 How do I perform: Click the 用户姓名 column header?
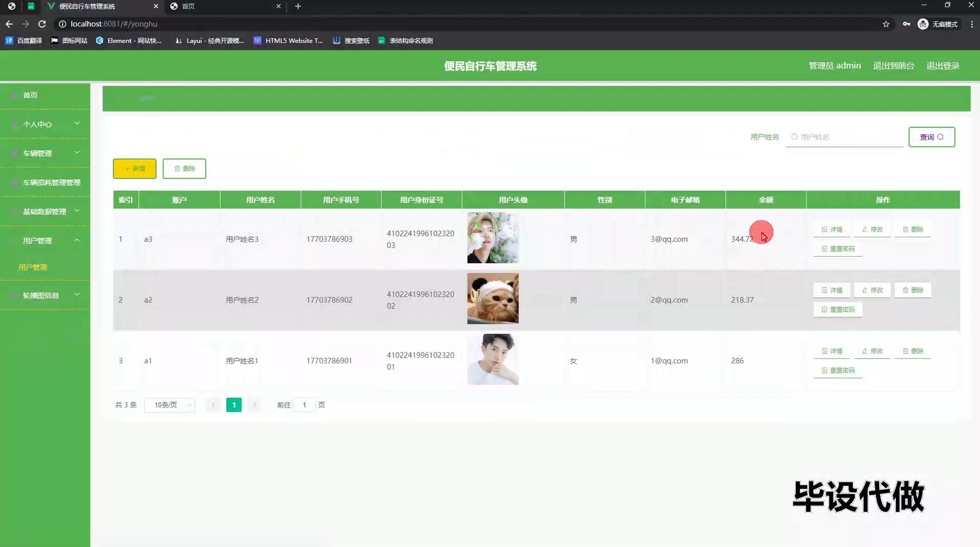(x=260, y=200)
